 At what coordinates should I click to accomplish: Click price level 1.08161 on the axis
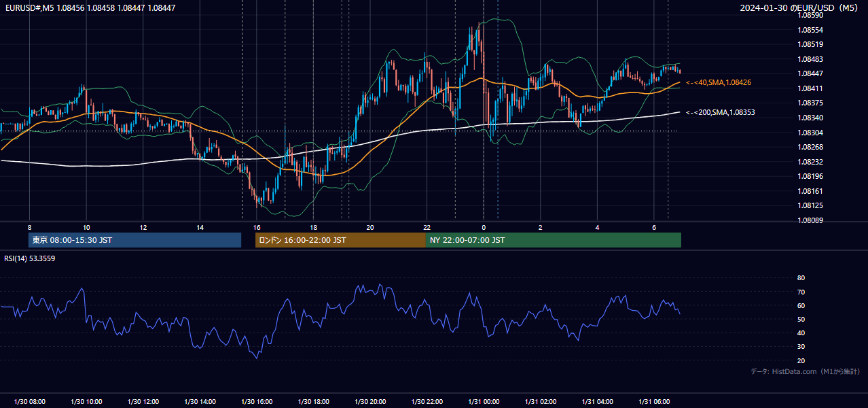[810, 191]
